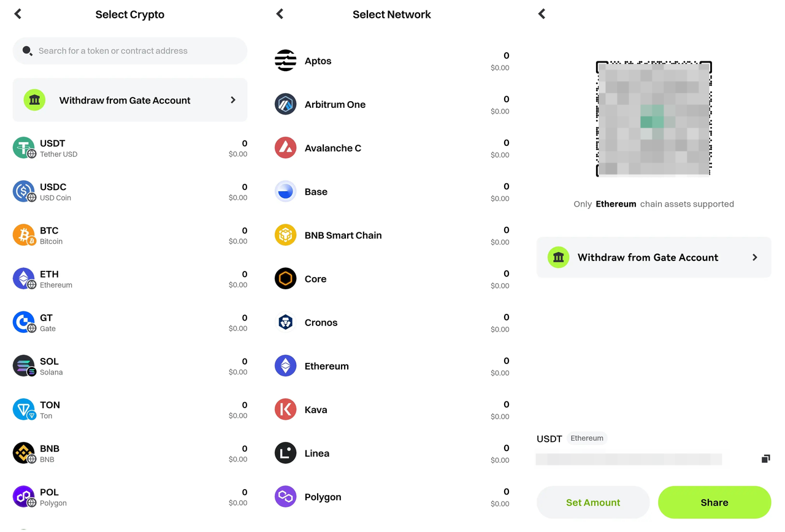Tap the Avalanche C network icon
The width and height of the screenshot is (785, 532).
click(x=285, y=148)
